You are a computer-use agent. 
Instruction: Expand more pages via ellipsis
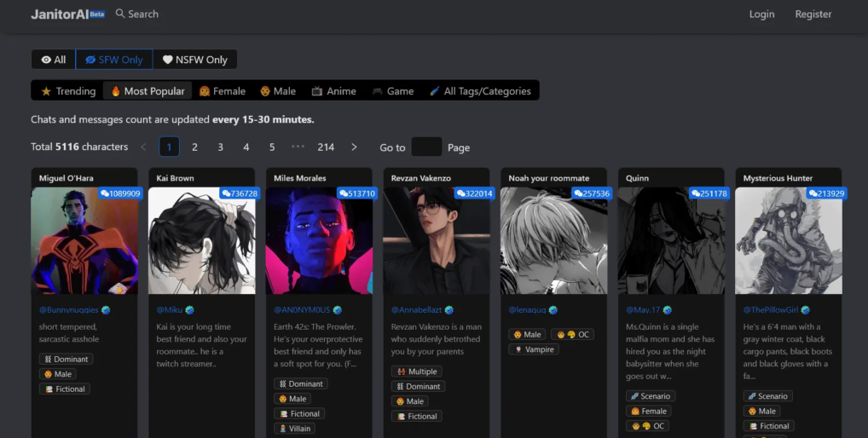(x=298, y=147)
